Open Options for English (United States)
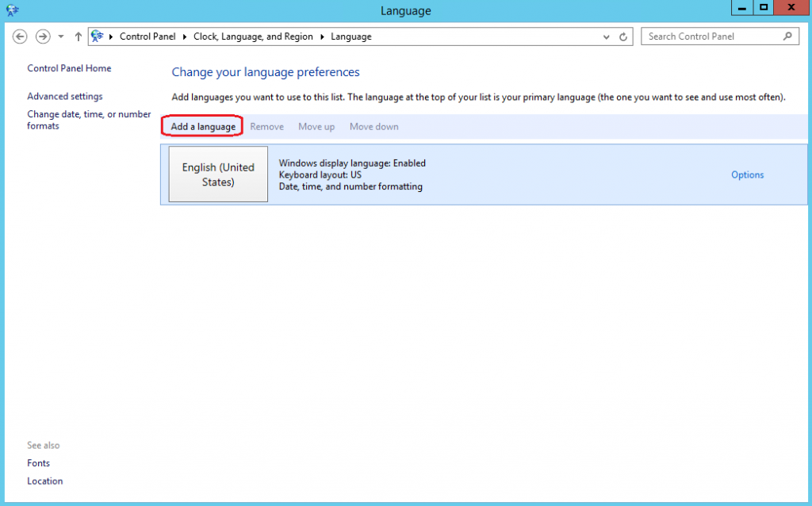 click(747, 175)
